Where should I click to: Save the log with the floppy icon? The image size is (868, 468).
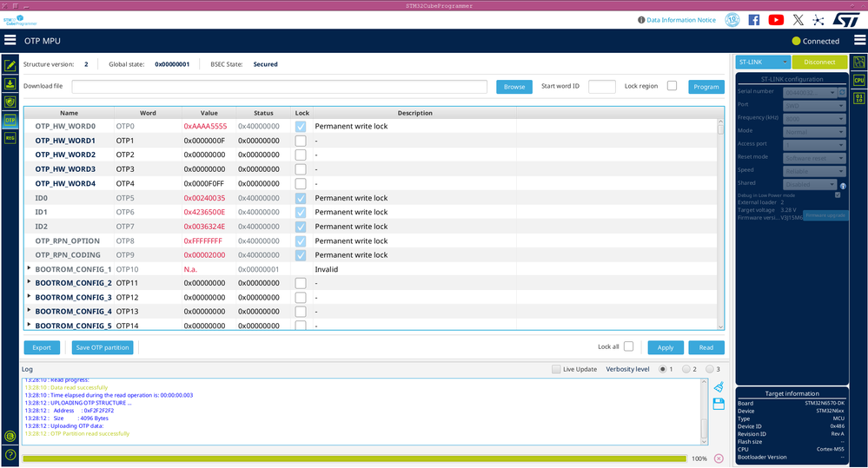(x=719, y=404)
